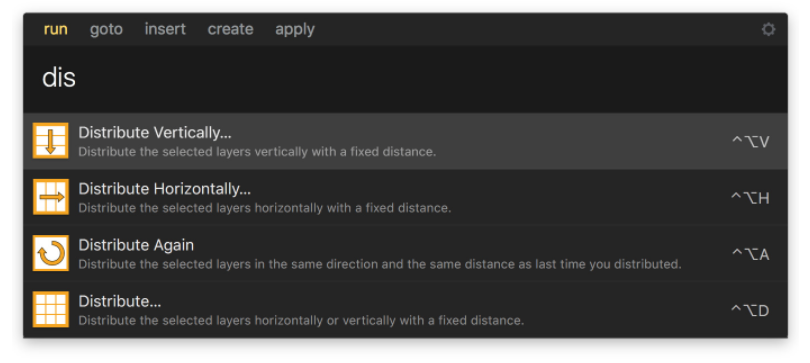The height and width of the screenshot is (363, 810).
Task: Choose the Distribute Horizontally… result
Action: (x=406, y=197)
